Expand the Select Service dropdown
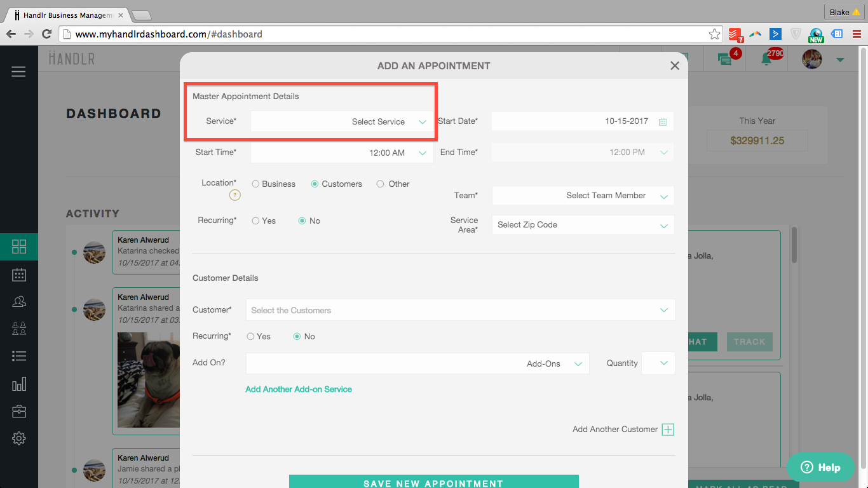Screen dimensions: 868x488 [x=341, y=122]
